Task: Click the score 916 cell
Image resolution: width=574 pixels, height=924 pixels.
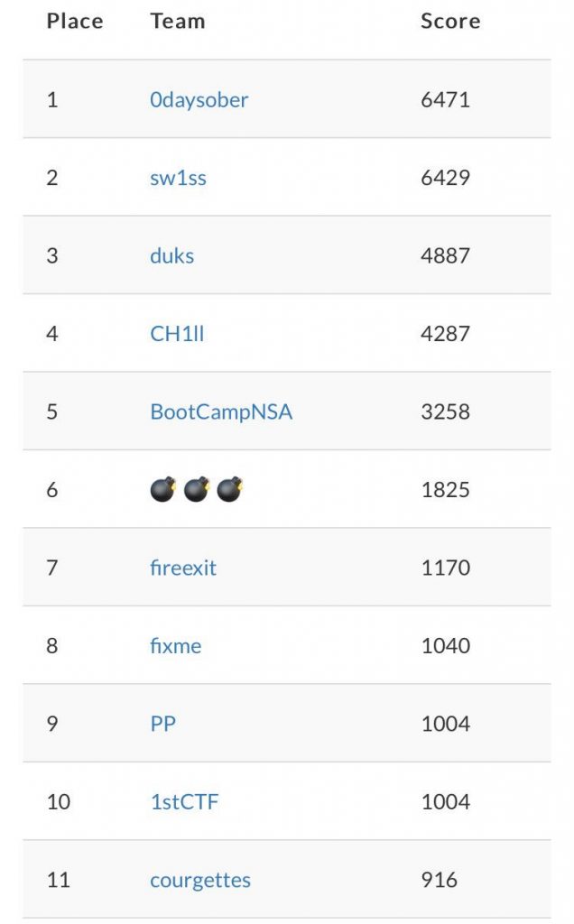Action: (439, 880)
